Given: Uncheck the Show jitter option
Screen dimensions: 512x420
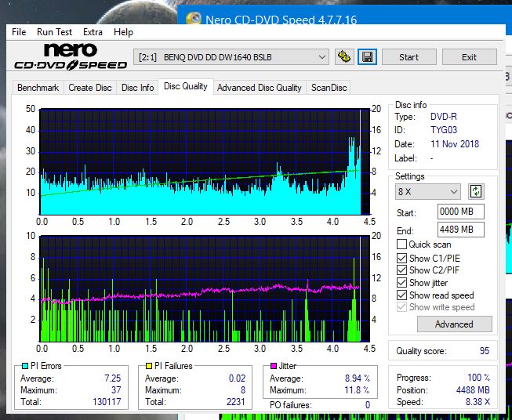Looking at the screenshot, I should pos(401,283).
